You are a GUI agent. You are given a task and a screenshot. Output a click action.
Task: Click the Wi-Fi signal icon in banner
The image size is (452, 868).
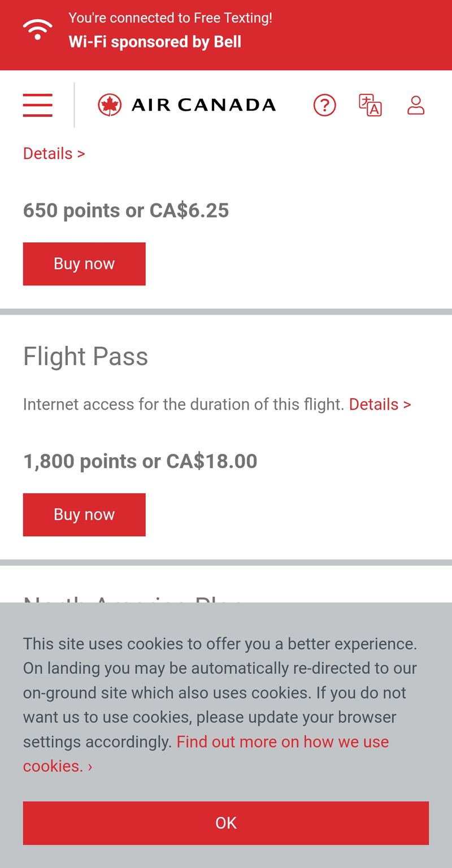click(37, 29)
